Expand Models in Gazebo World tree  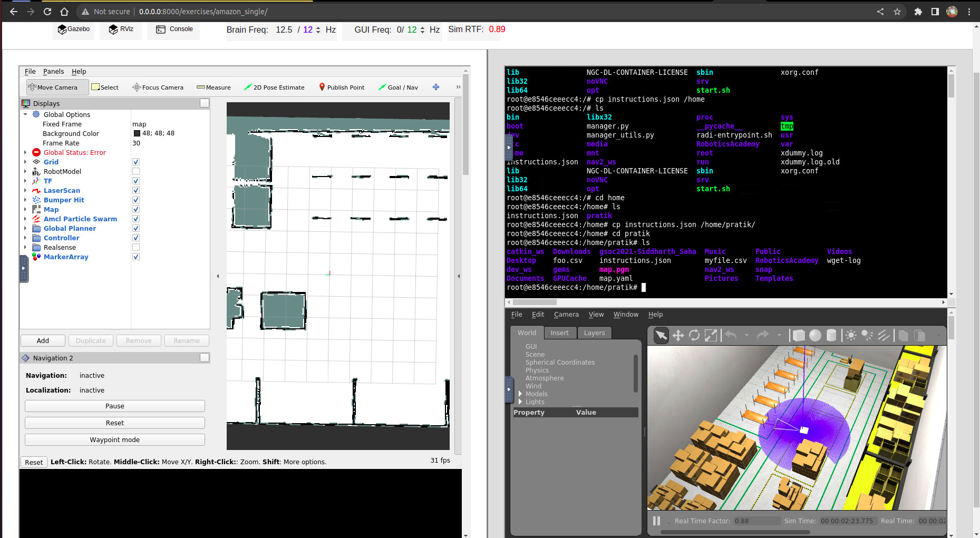coord(520,394)
